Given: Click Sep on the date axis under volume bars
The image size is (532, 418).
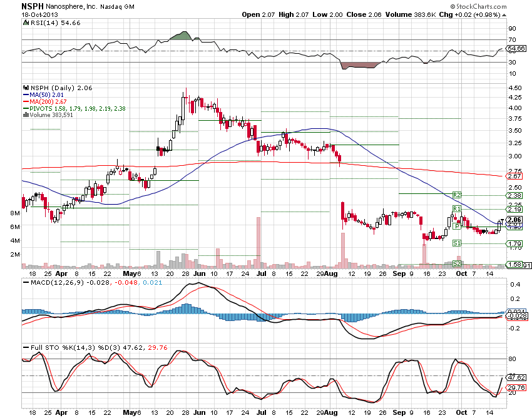Looking at the screenshot, I should pos(399,273).
